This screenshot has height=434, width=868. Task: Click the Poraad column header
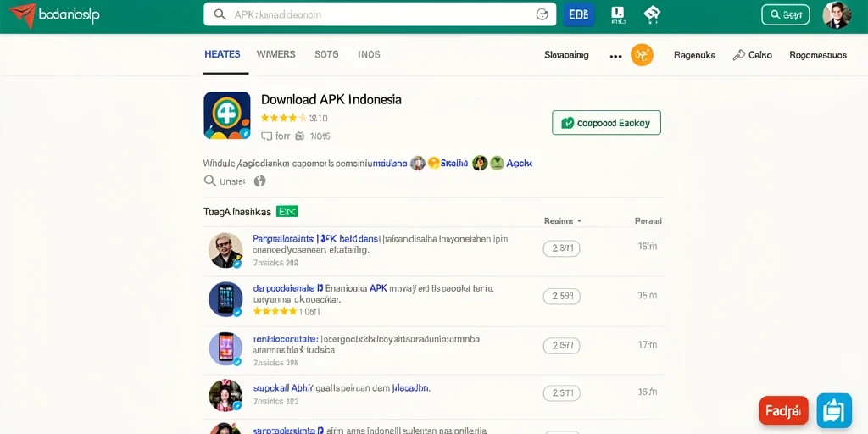tap(648, 221)
